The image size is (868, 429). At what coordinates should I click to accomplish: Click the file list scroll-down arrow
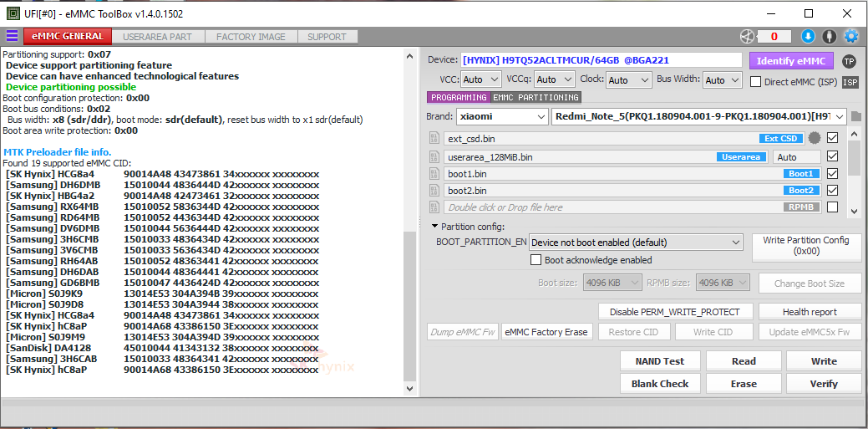click(x=854, y=212)
